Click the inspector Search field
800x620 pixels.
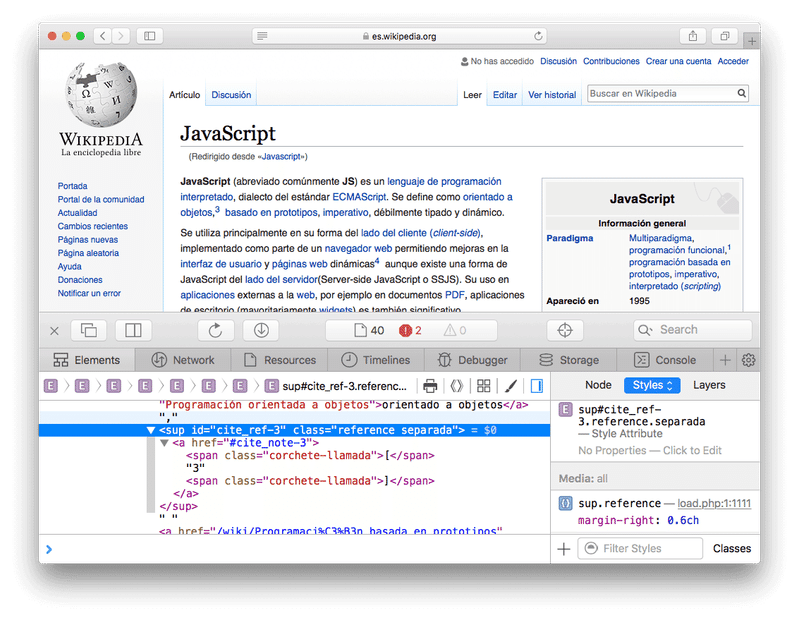point(692,330)
